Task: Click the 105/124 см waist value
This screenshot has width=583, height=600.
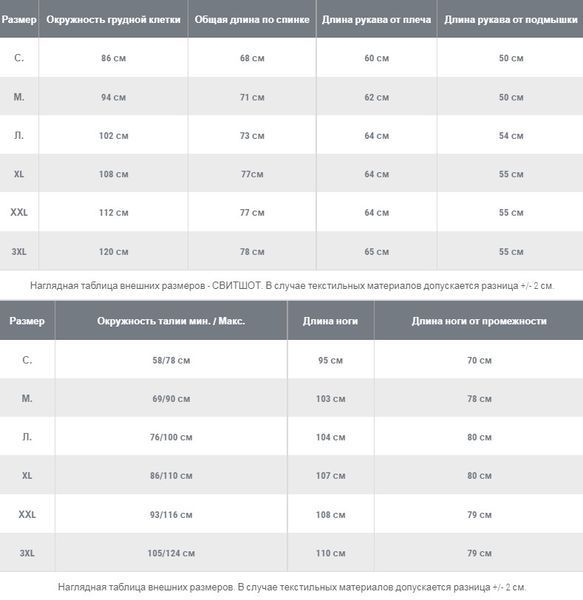Action: [171, 553]
